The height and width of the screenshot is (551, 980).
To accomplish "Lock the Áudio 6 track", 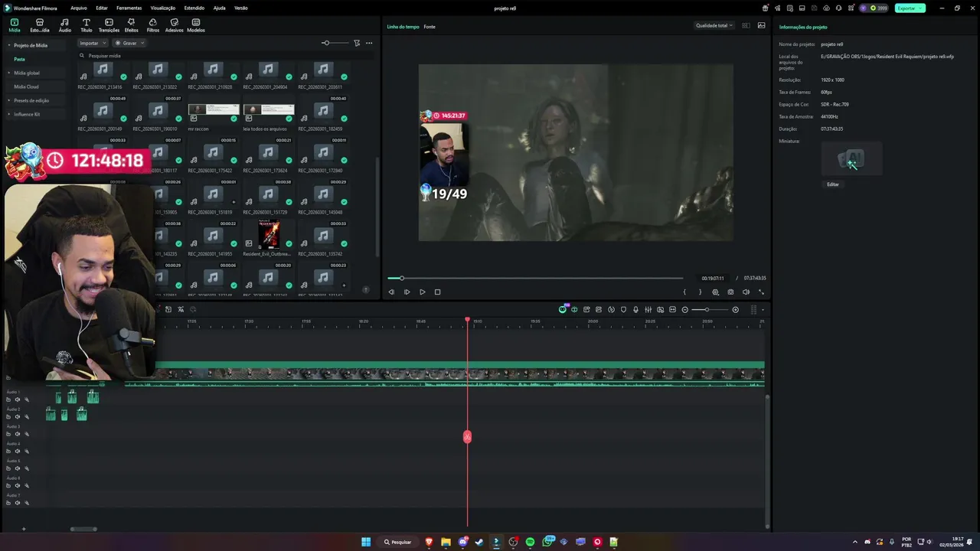I will (x=8, y=485).
